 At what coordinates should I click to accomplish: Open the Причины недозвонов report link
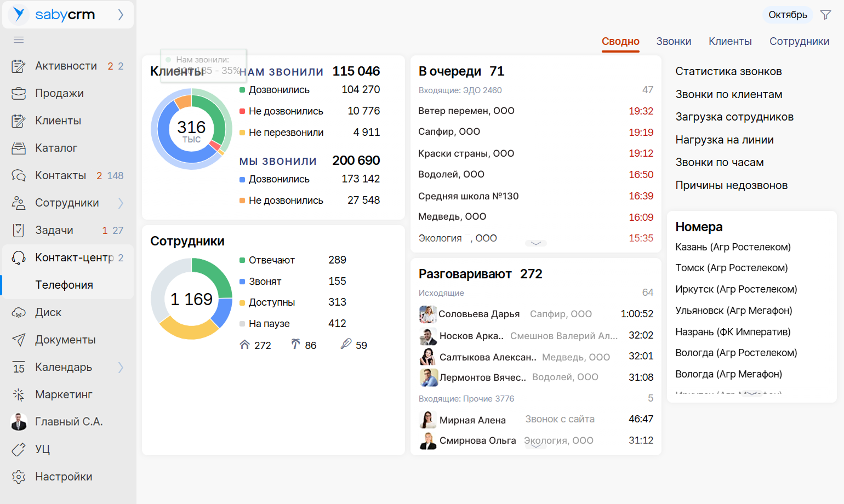pos(731,185)
